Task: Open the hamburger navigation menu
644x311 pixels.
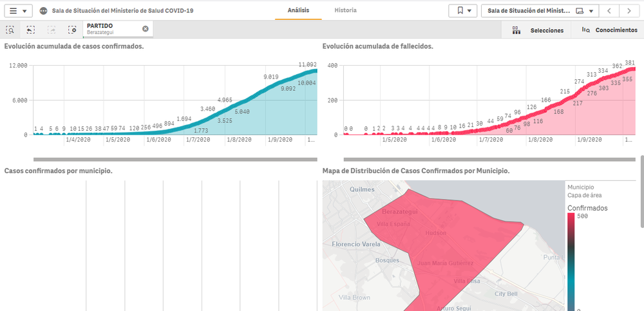Action: [17, 11]
